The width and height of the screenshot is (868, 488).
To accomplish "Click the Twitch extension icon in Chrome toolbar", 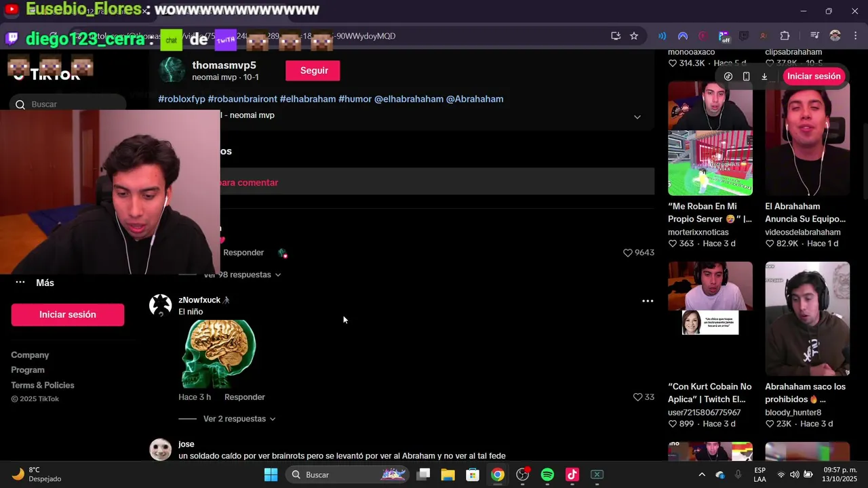I will point(744,36).
